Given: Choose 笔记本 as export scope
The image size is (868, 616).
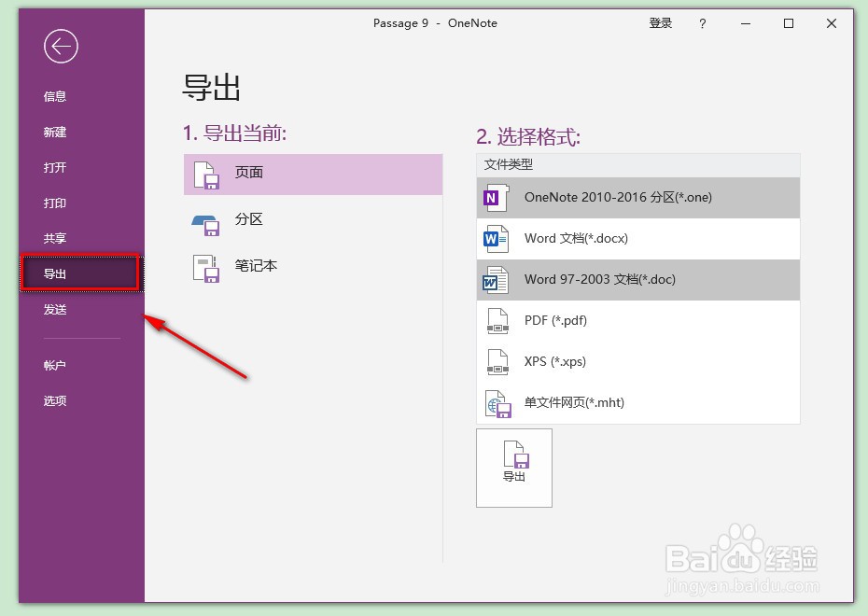Looking at the screenshot, I should tap(313, 267).
